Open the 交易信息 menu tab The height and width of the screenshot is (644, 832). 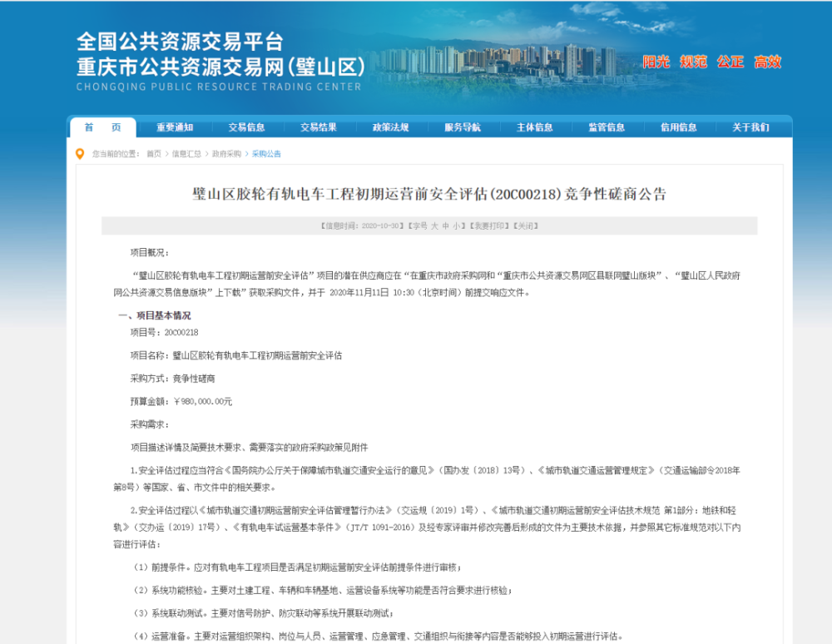click(x=247, y=127)
